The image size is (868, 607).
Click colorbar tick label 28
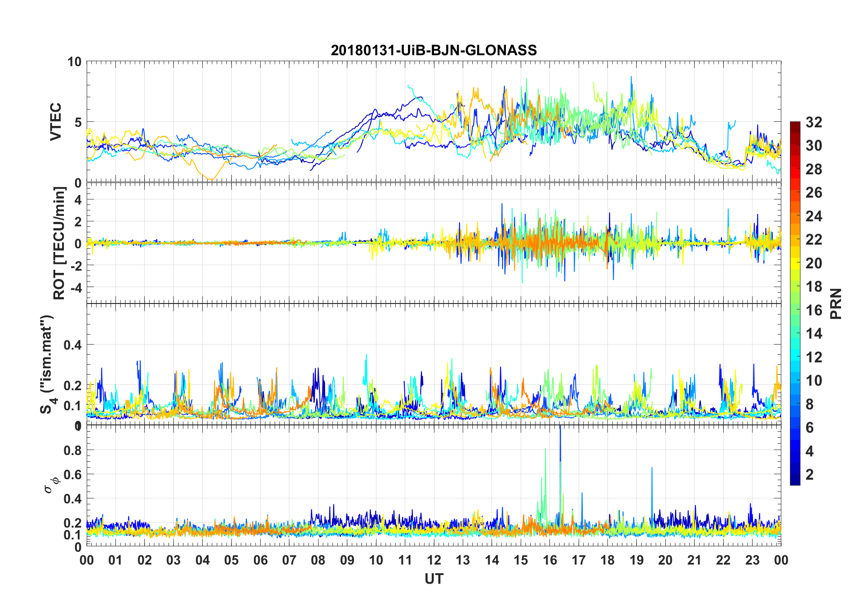814,169
